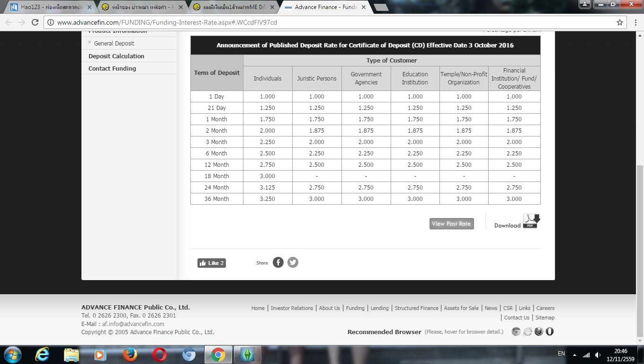The width and height of the screenshot is (644, 364).
Task: Open the Chrome menu (three dots)
Action: [x=635, y=22]
